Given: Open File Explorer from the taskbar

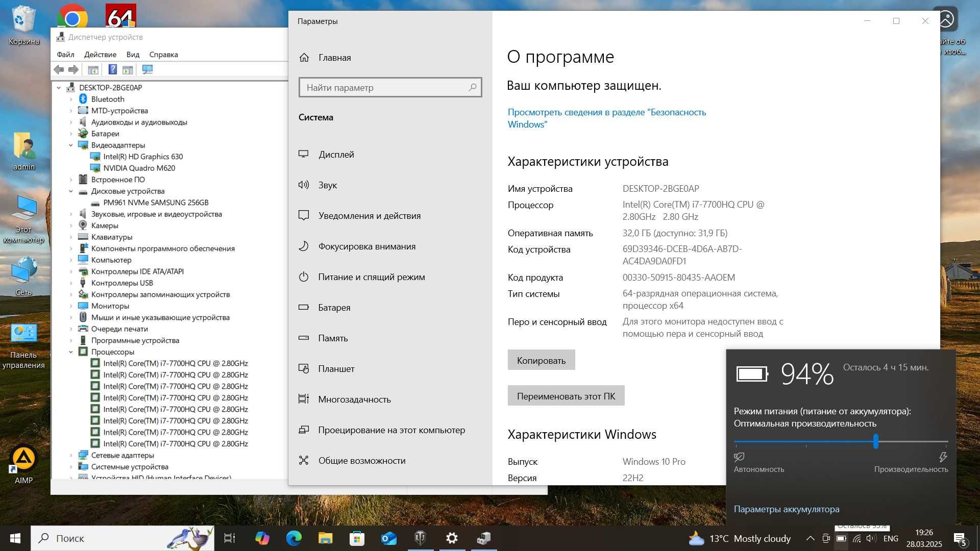Looking at the screenshot, I should 325,538.
